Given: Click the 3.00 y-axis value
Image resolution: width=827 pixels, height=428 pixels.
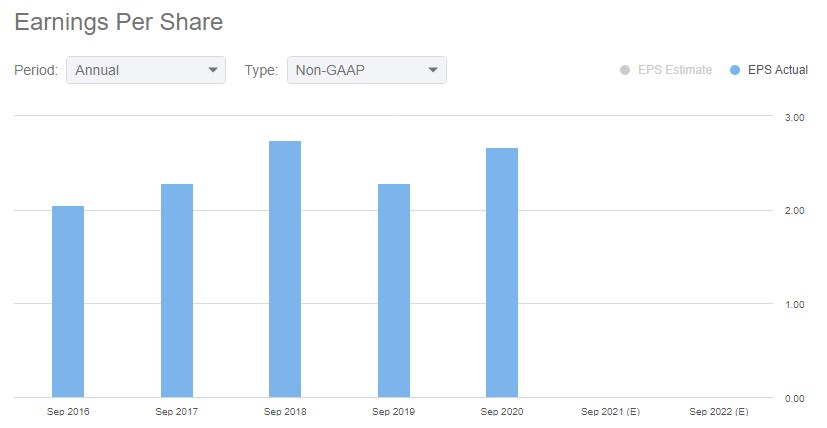Looking at the screenshot, I should (x=795, y=118).
